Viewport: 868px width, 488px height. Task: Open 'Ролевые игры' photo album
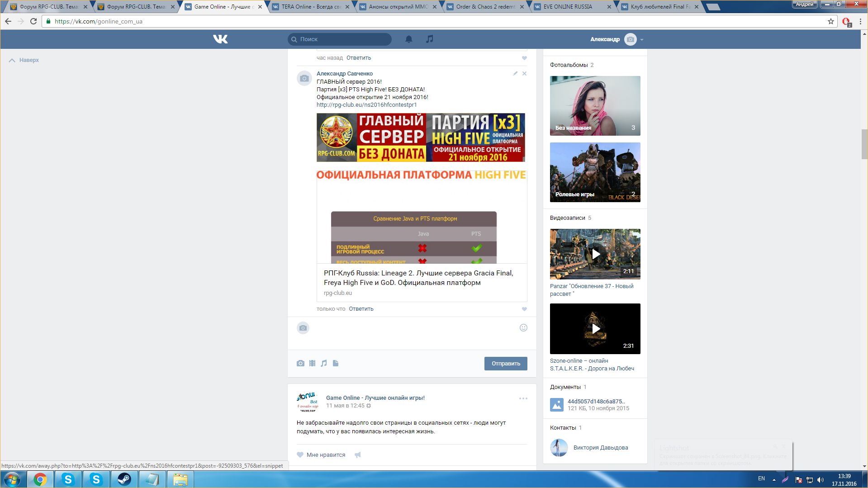click(x=595, y=172)
